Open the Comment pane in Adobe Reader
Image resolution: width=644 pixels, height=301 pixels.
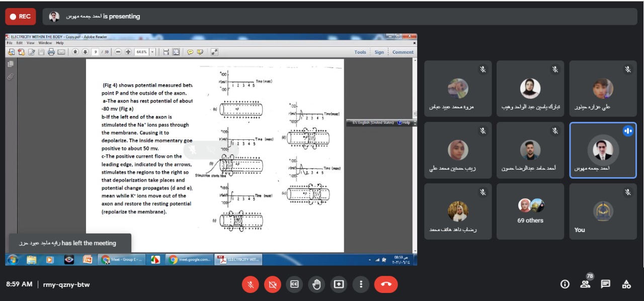pyautogui.click(x=403, y=52)
